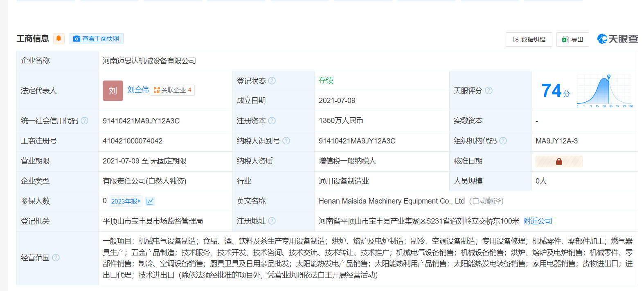
Task: Click registered capital 1350万人民币
Action: 341,121
